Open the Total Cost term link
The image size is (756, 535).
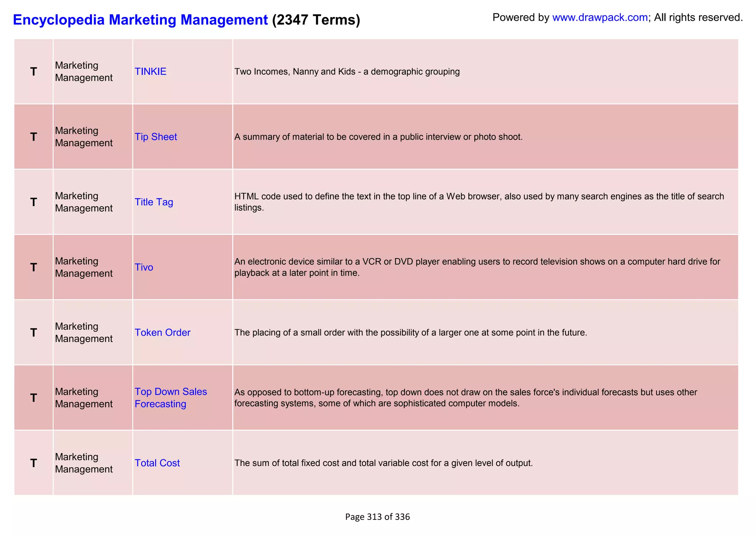click(157, 463)
